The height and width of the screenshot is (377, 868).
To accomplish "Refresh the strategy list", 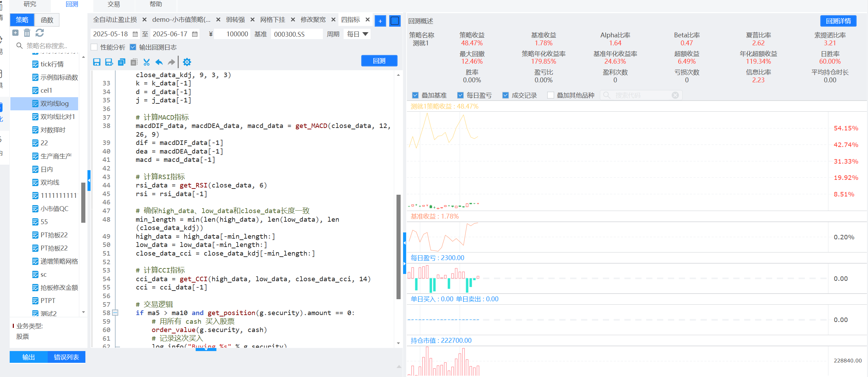I will pos(40,33).
